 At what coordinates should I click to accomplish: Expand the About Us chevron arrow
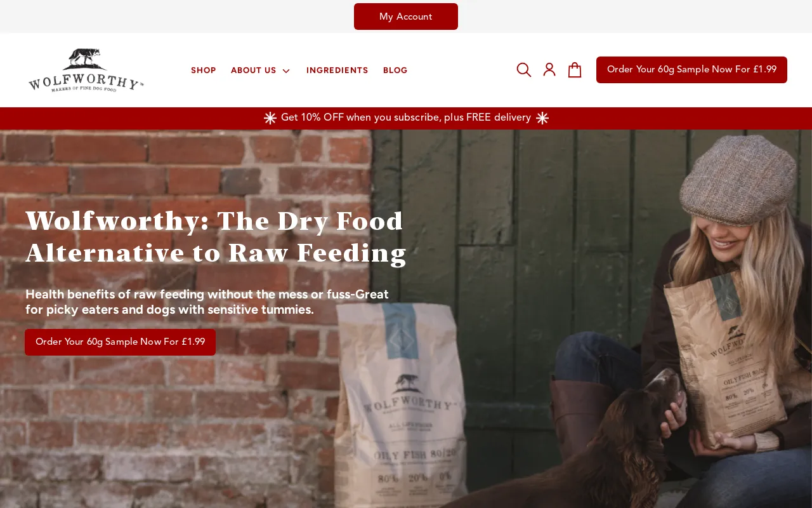click(286, 70)
